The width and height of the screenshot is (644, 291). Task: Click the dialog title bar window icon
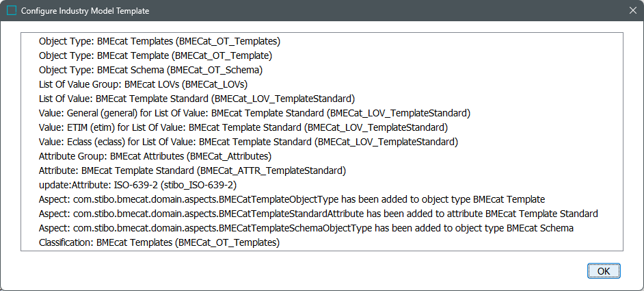coord(12,11)
